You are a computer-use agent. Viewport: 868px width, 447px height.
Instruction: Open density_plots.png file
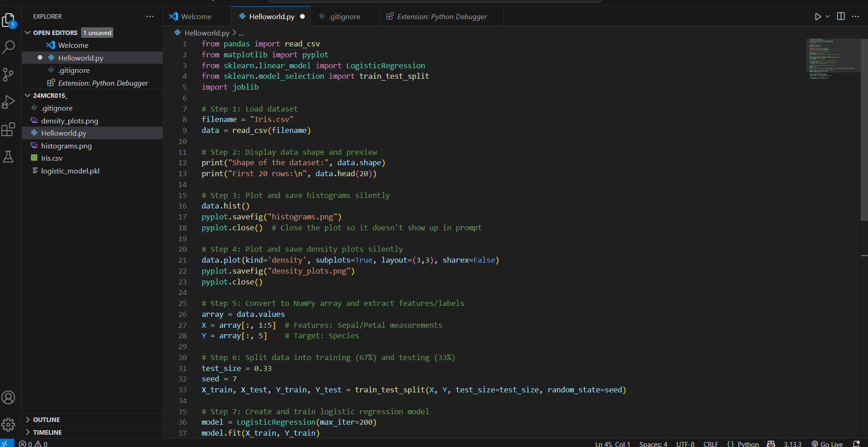(92, 121)
